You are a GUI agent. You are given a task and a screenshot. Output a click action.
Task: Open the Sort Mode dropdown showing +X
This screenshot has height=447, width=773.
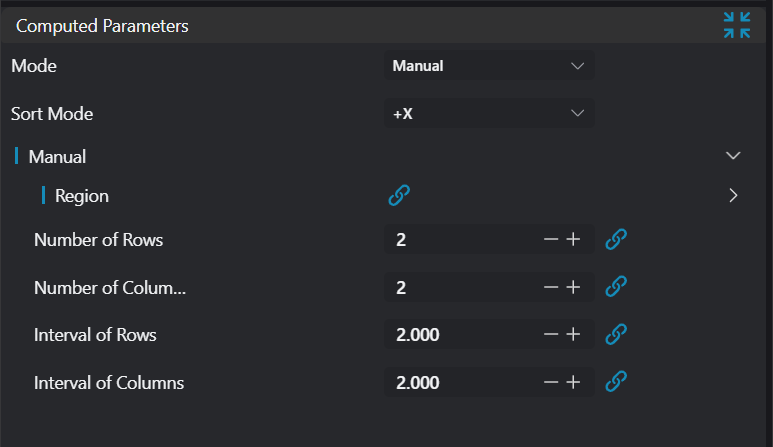pos(489,113)
